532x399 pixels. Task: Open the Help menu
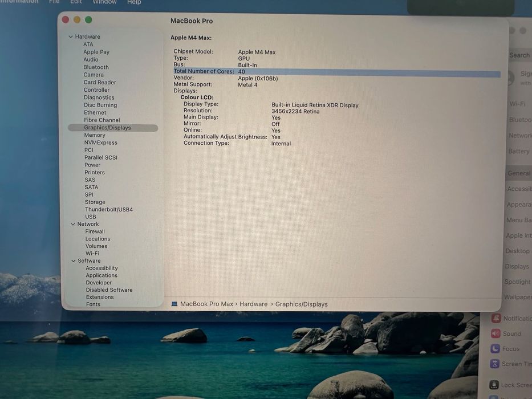pos(134,2)
